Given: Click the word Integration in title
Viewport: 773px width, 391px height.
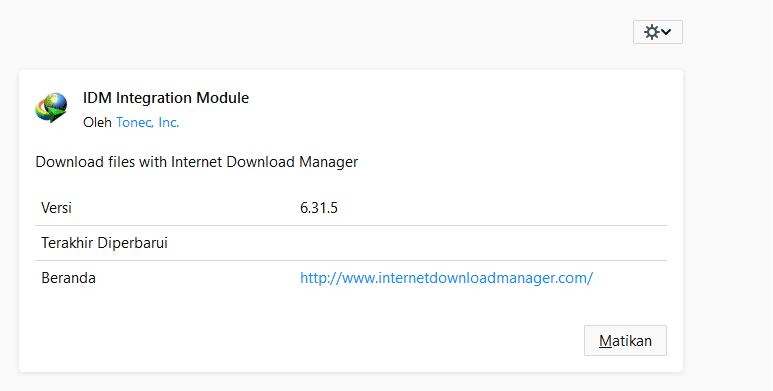Looking at the screenshot, I should 154,98.
